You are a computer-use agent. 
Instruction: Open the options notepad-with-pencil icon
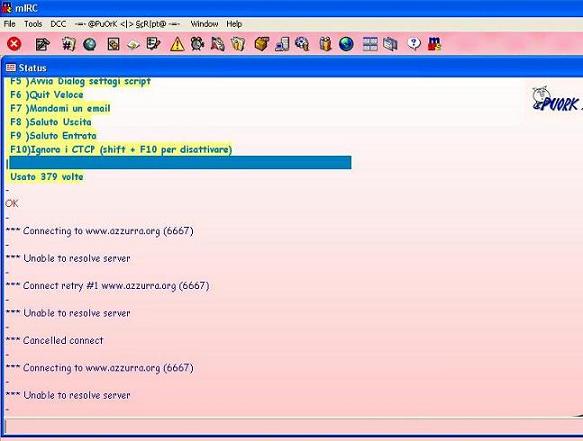coord(42,45)
